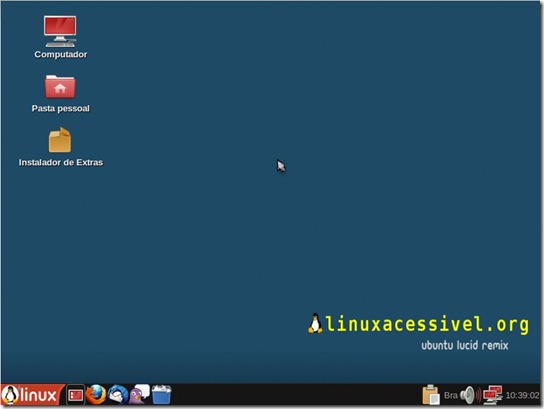Select the Computador icon label text
This screenshot has width=544, height=409.
click(x=61, y=55)
